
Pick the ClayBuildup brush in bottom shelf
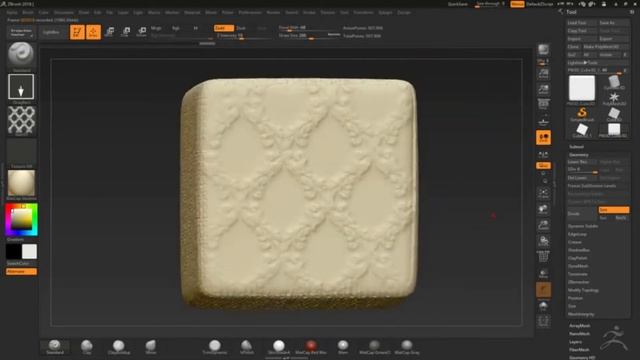coord(118,347)
